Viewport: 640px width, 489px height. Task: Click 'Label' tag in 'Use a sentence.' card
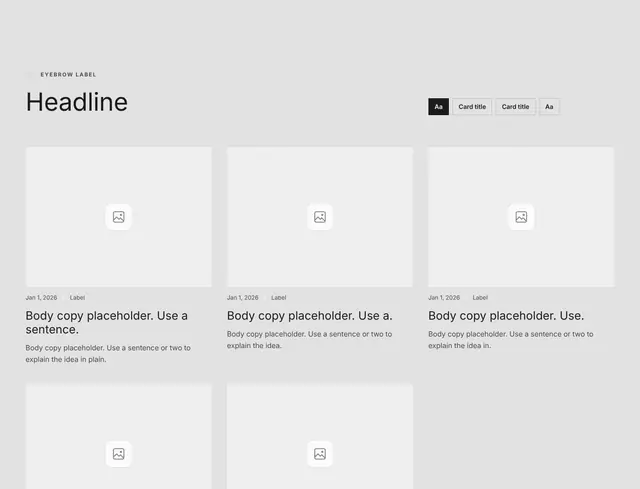(77, 298)
